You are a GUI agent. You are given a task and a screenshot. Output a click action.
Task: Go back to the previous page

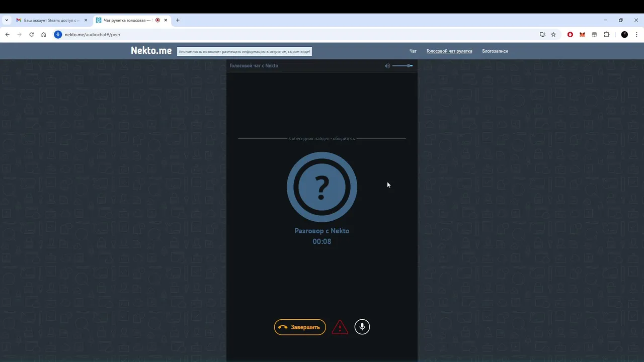click(7, 35)
